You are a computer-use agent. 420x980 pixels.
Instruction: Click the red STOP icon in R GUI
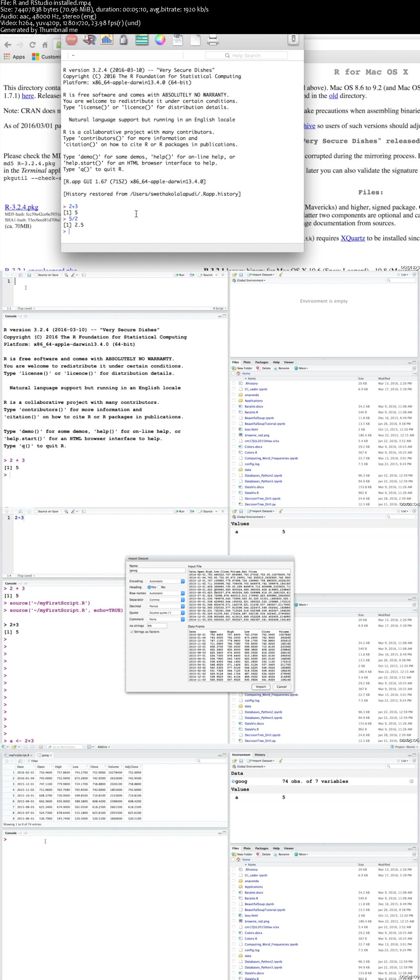pyautogui.click(x=72, y=39)
